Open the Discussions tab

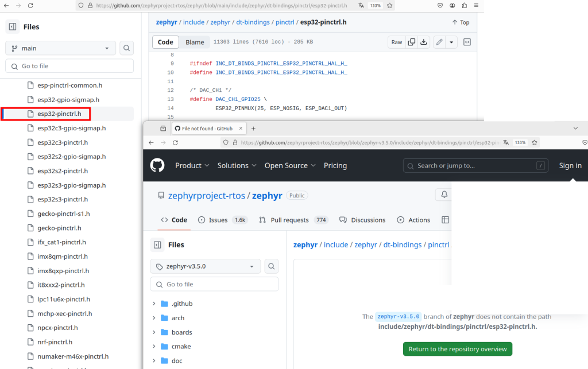362,220
